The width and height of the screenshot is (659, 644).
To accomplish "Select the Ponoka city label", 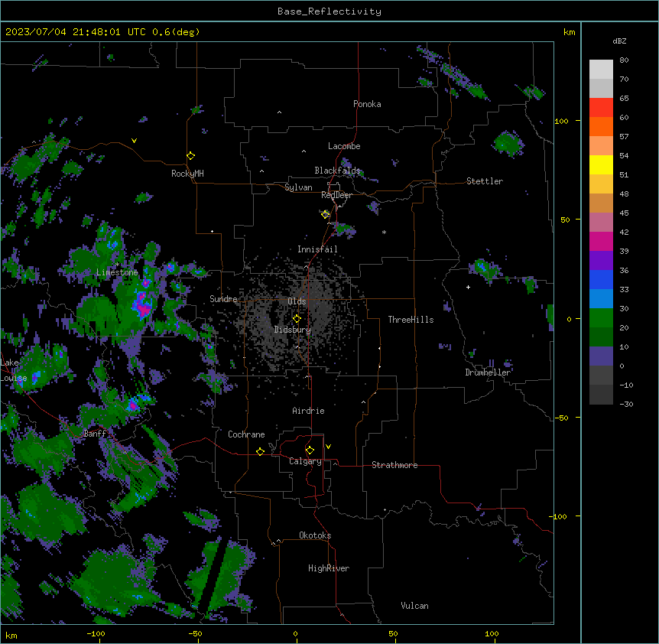I will [x=367, y=104].
